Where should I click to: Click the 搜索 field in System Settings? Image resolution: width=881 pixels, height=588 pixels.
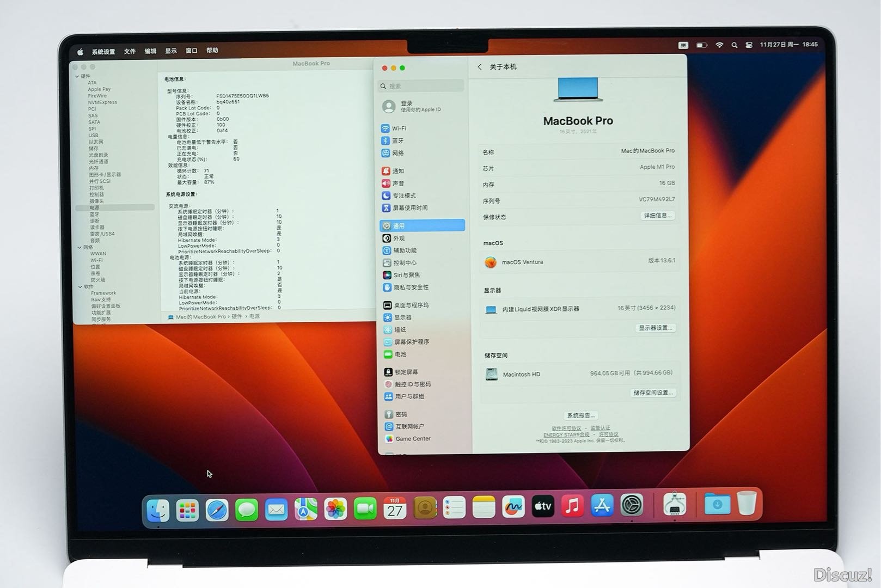pos(421,86)
